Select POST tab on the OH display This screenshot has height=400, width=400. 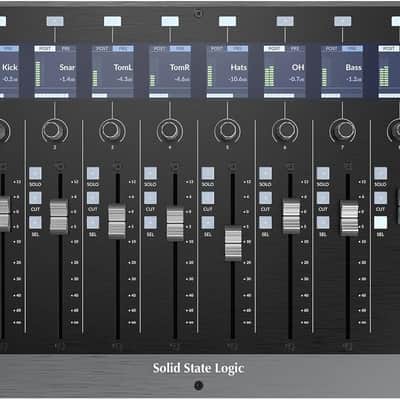coord(274,49)
